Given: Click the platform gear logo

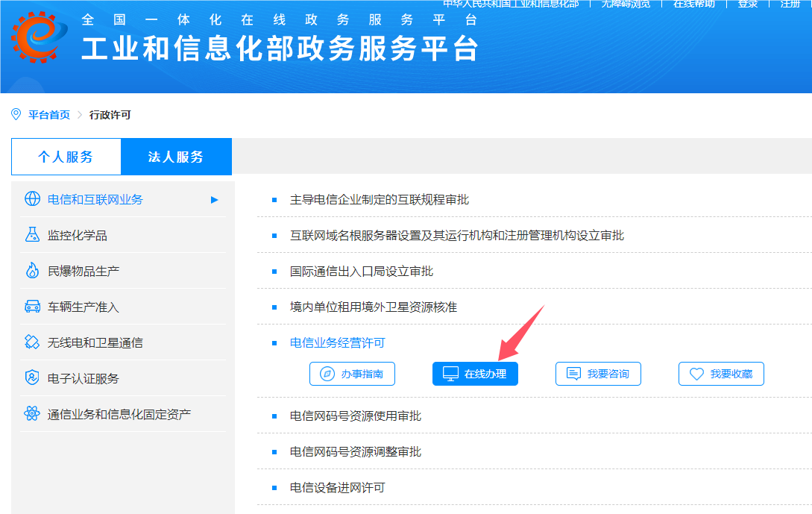Looking at the screenshot, I should point(38,37).
